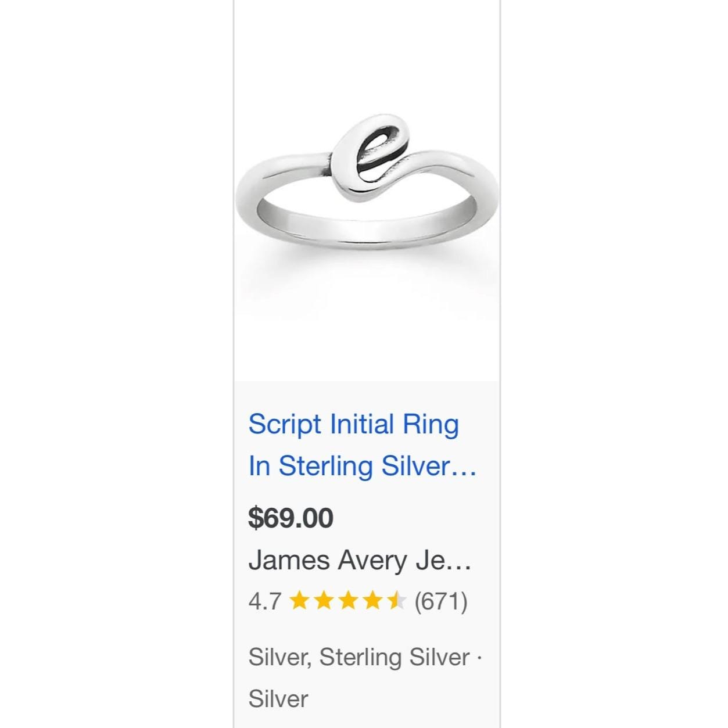The height and width of the screenshot is (728, 728).
Task: Open the "Script Initial Ring" title link
Action: coord(353,424)
